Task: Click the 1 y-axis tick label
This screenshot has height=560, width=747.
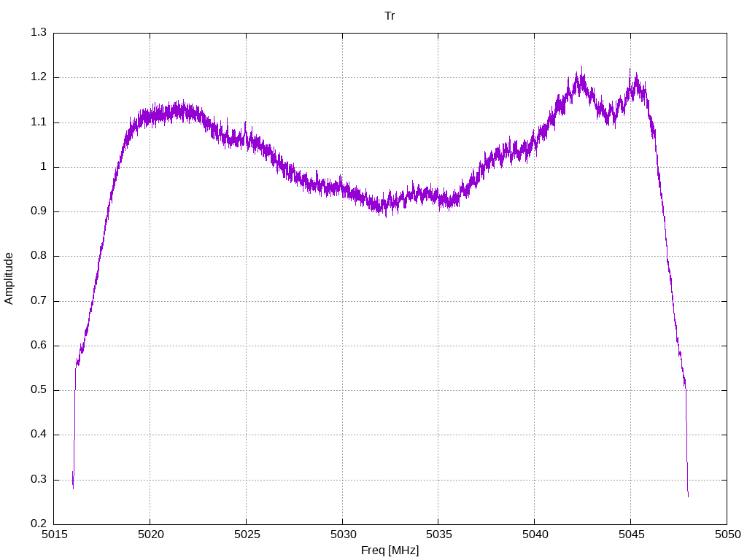Action: 43,167
